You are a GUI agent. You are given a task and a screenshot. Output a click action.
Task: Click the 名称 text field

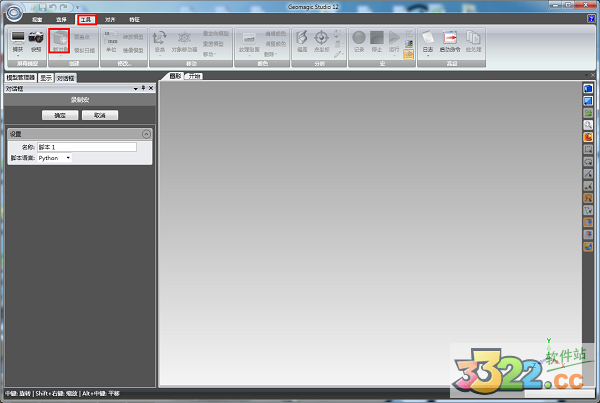coord(85,147)
